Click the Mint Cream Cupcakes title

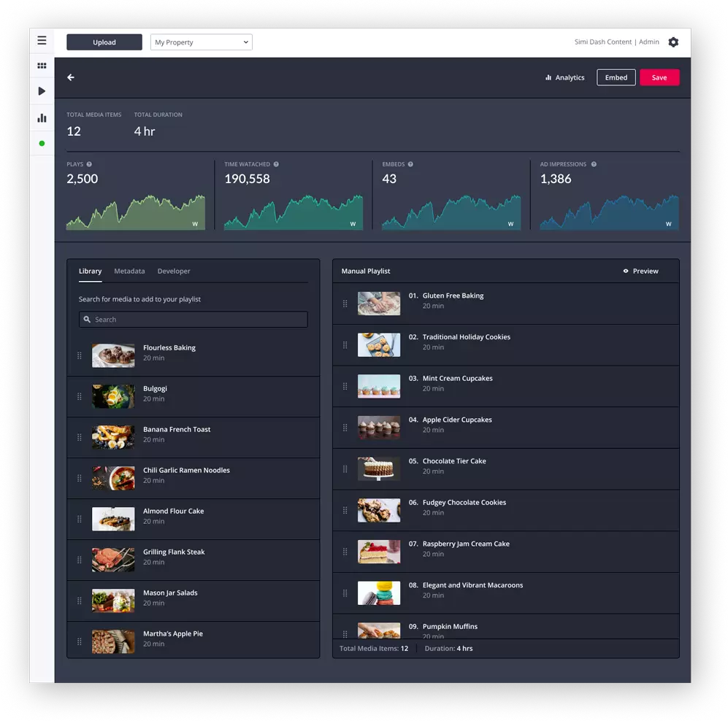[457, 378]
